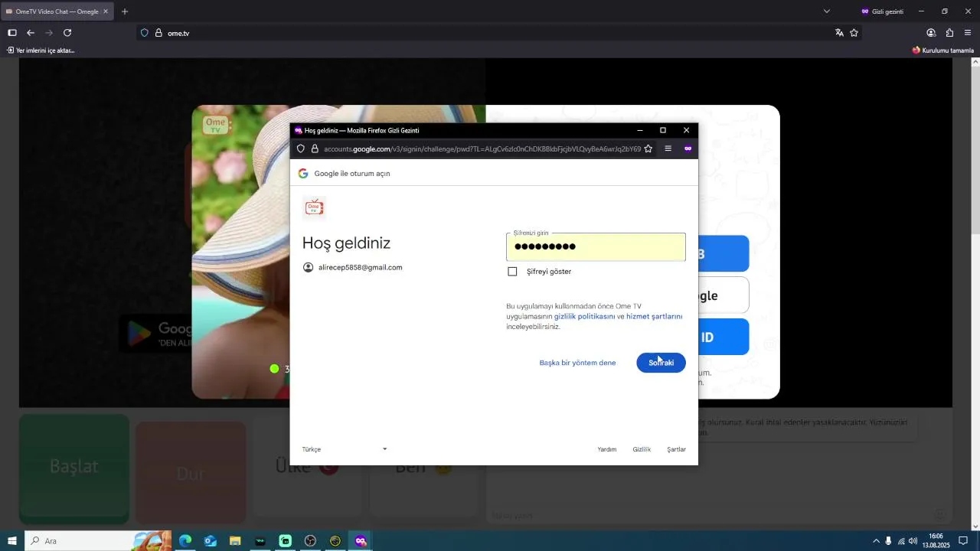This screenshot has height=551, width=980.
Task: Open File Explorer from the taskbar
Action: pos(236,541)
